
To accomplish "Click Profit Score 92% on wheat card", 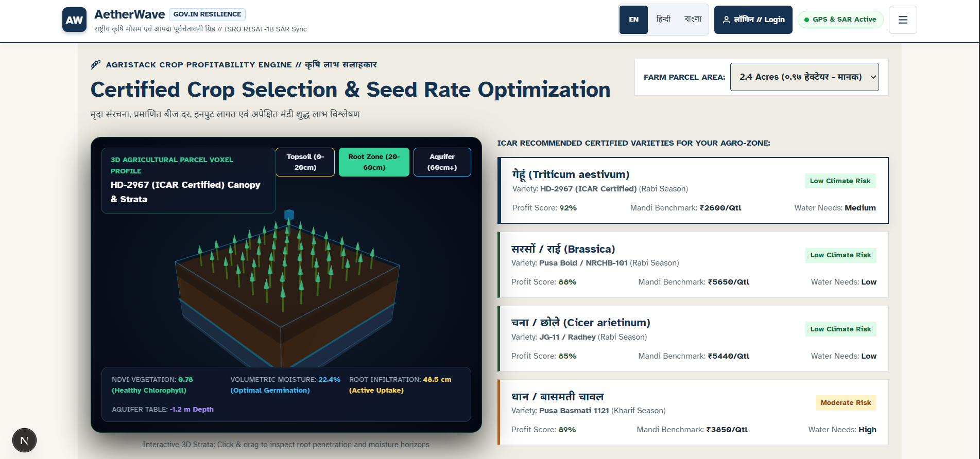I will (544, 208).
